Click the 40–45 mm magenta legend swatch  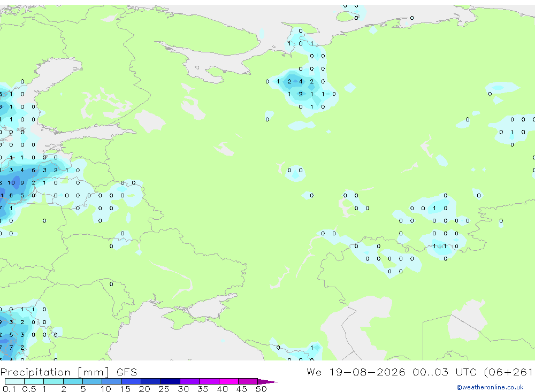point(228,381)
